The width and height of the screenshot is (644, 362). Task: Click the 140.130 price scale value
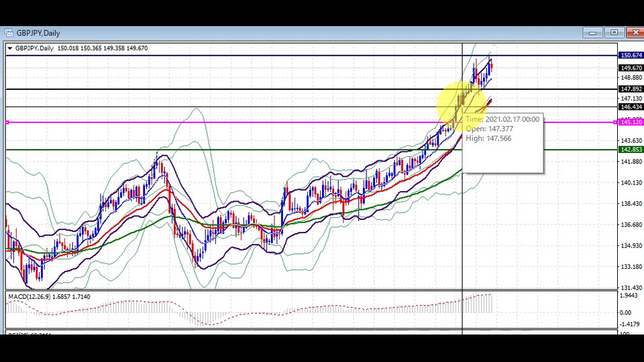tap(631, 182)
